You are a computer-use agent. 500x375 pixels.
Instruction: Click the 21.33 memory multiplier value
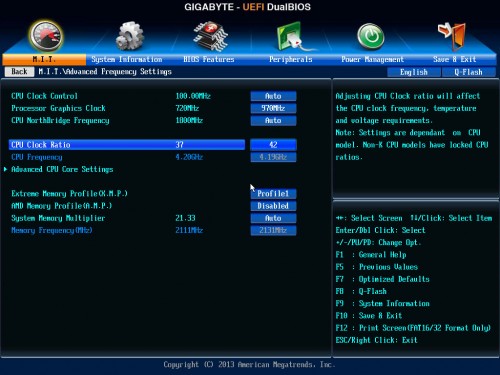(185, 218)
